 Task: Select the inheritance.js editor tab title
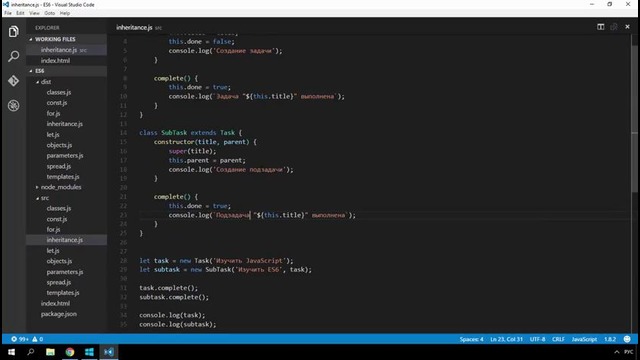[x=134, y=27]
